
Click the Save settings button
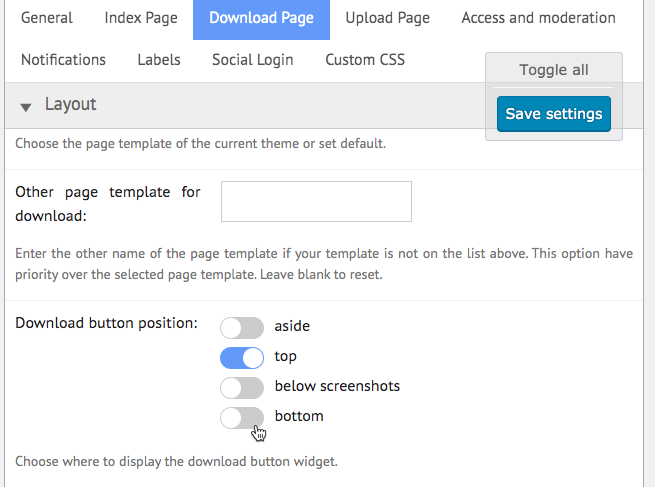click(554, 114)
